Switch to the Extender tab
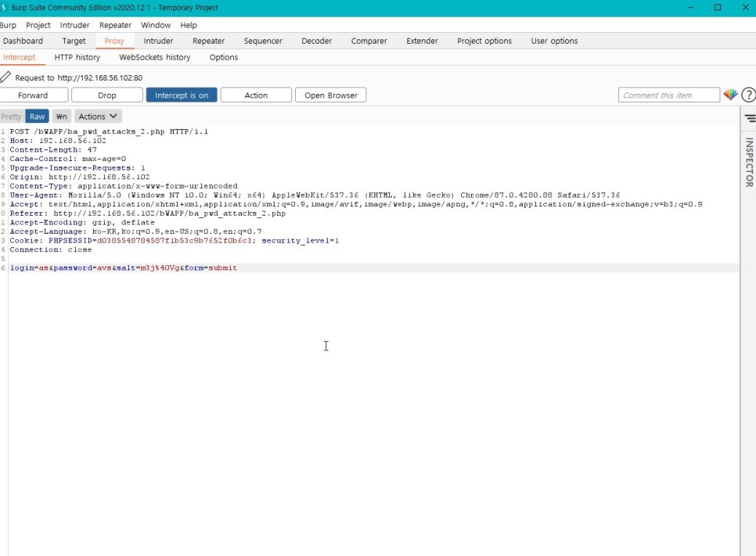This screenshot has width=756, height=556. tap(422, 41)
